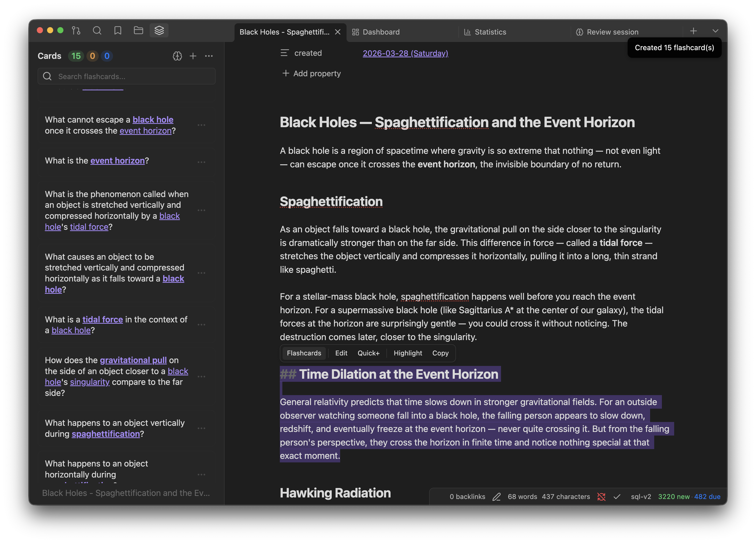Screen dimensions: 756x543
Task: Click the search icon in top toolbar
Action: (x=97, y=31)
